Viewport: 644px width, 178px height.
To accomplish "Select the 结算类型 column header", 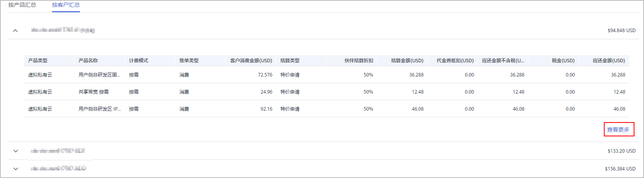I will (x=290, y=61).
